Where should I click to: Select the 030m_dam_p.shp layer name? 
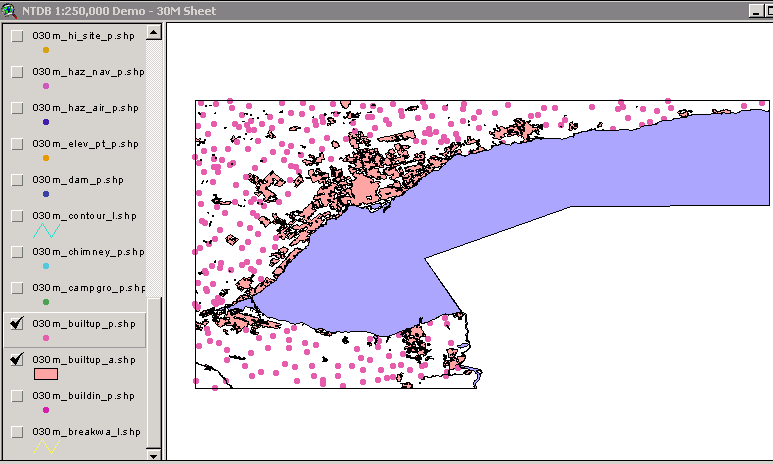pos(78,180)
